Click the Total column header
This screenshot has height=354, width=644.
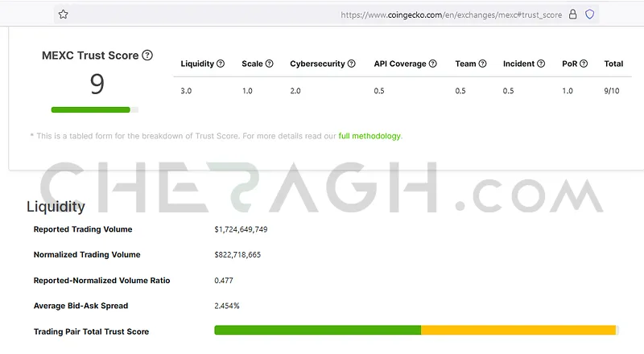click(x=613, y=64)
